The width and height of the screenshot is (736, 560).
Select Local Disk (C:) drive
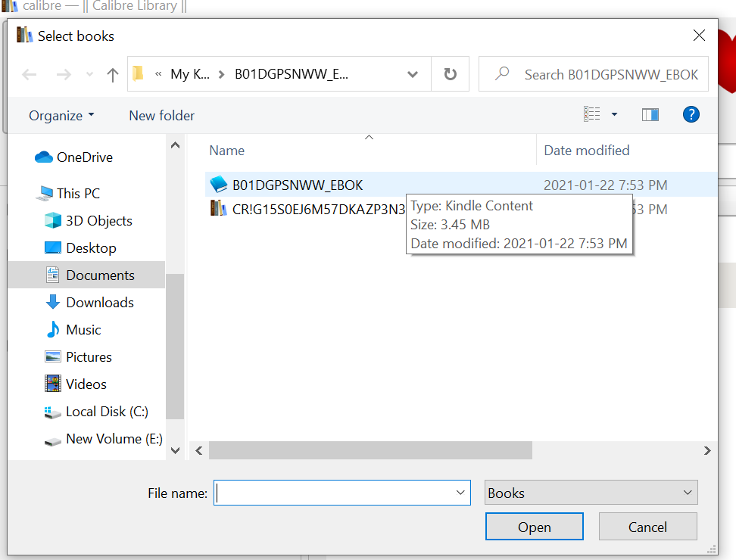tap(107, 411)
